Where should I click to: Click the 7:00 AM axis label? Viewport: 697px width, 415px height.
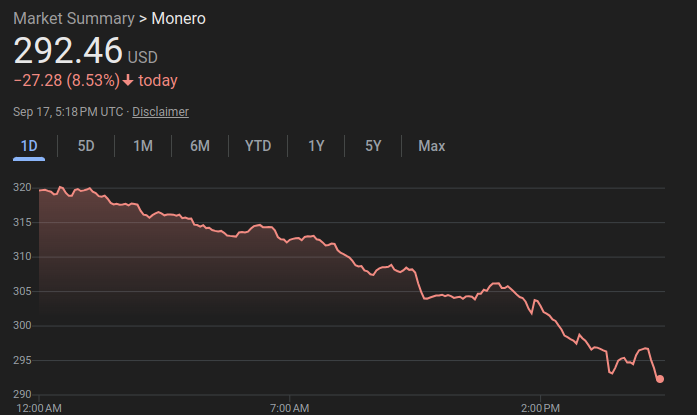pos(289,408)
